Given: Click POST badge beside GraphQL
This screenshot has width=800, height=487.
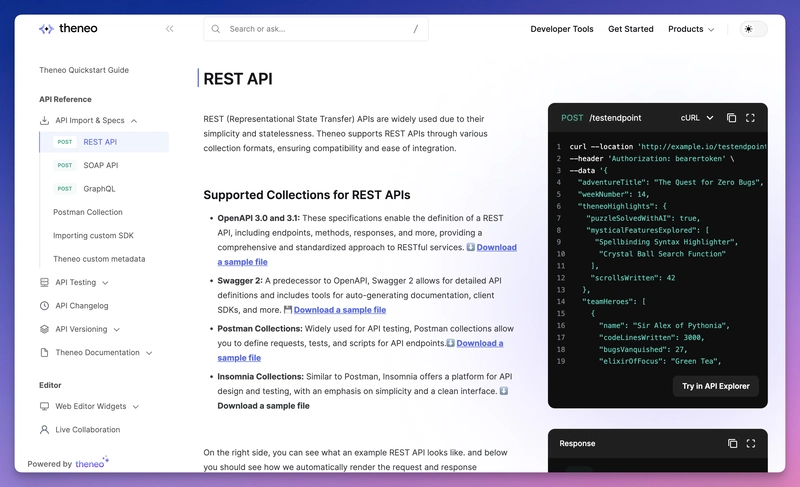Looking at the screenshot, I should pyautogui.click(x=65, y=189).
